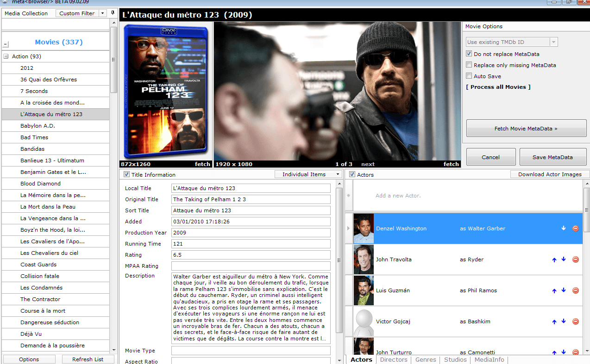Open the Options button
590x364 pixels.
click(29, 359)
